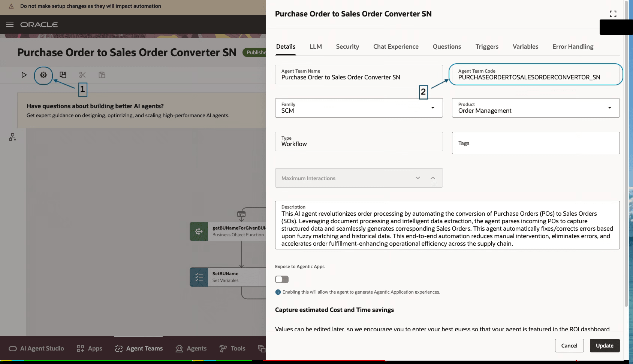This screenshot has height=364, width=633.
Task: Go to Agent Teams in bottom navigation
Action: pos(139,349)
